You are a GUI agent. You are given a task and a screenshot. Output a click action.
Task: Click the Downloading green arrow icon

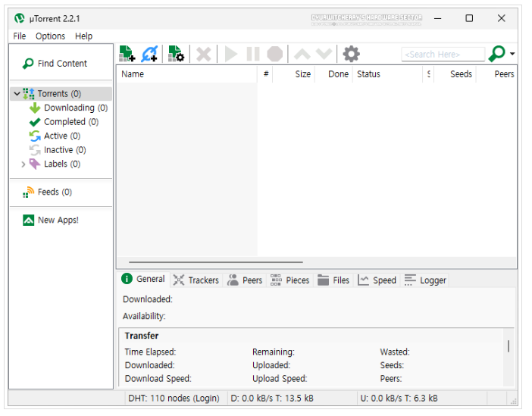click(35, 108)
